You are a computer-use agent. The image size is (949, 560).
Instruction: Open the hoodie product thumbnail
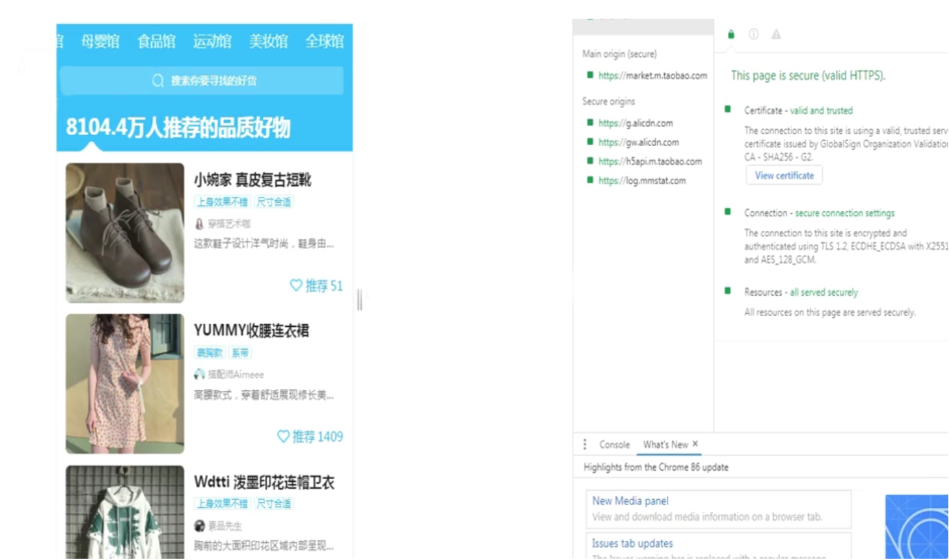(x=125, y=512)
